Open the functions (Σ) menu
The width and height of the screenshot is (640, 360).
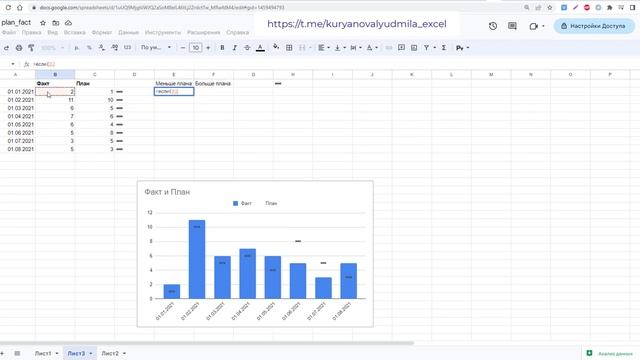coord(444,48)
